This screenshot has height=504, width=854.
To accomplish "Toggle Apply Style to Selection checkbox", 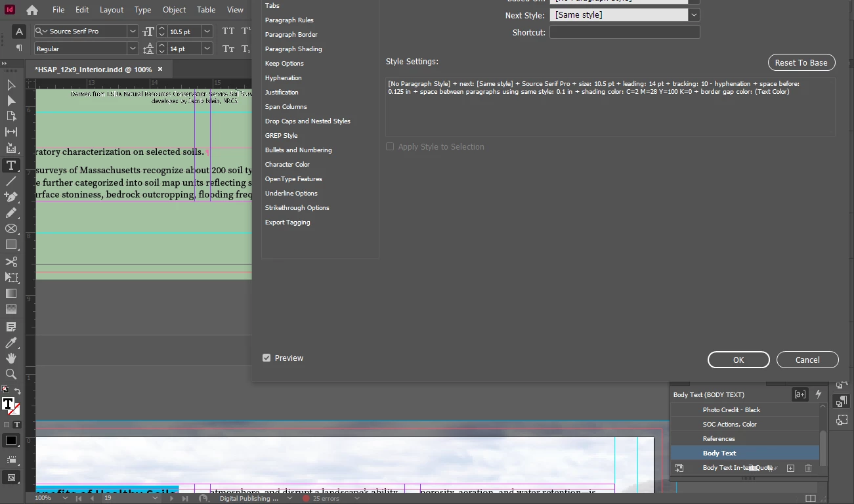I will [390, 146].
